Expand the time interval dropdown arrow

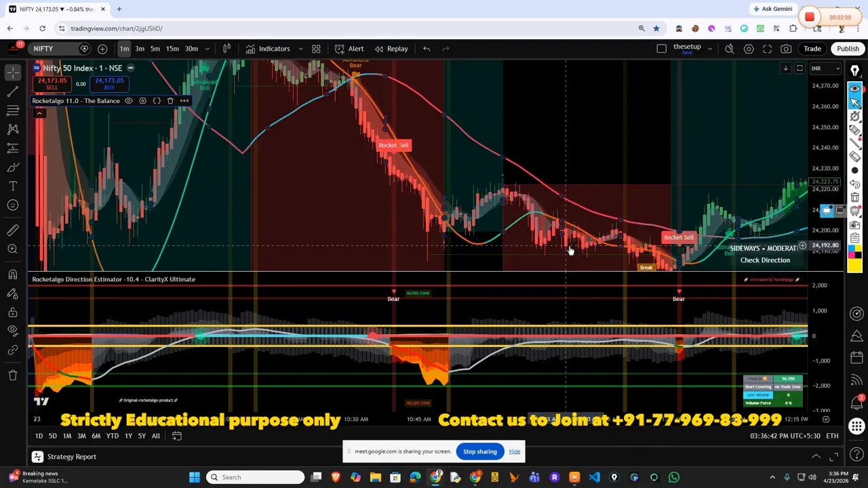pos(207,49)
